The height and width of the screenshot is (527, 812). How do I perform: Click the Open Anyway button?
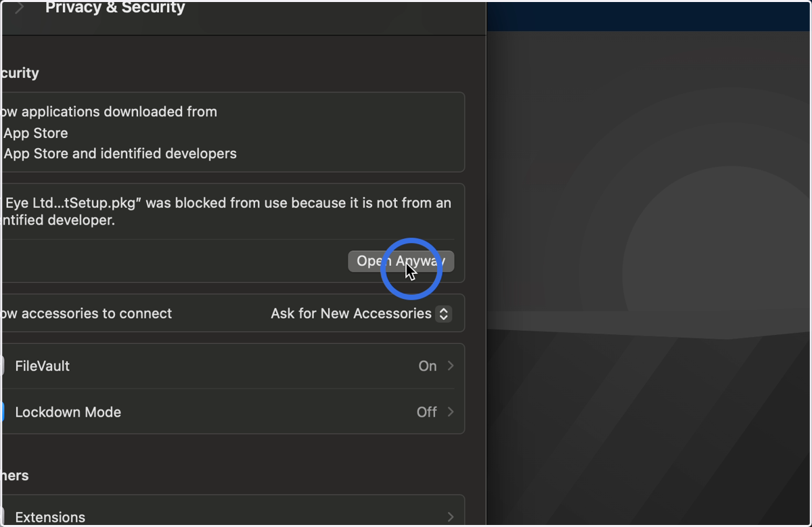[x=401, y=261]
